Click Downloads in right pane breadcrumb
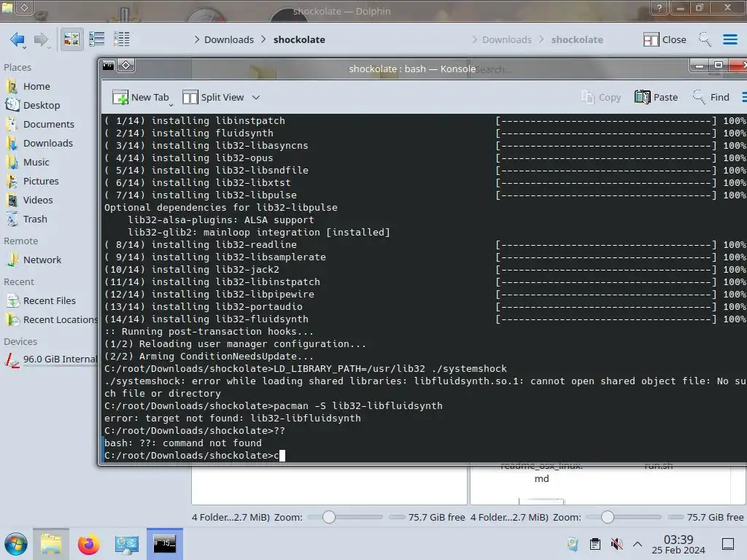 [506, 39]
